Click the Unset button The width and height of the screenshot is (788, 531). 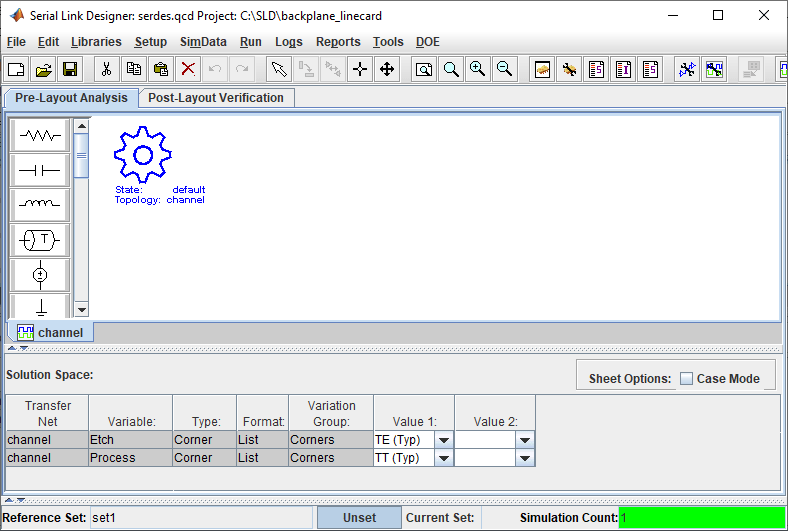[359, 517]
